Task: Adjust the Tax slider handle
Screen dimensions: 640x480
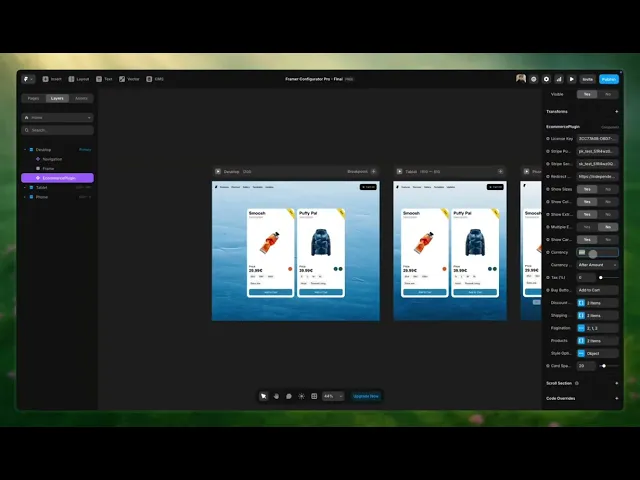Action: point(601,278)
